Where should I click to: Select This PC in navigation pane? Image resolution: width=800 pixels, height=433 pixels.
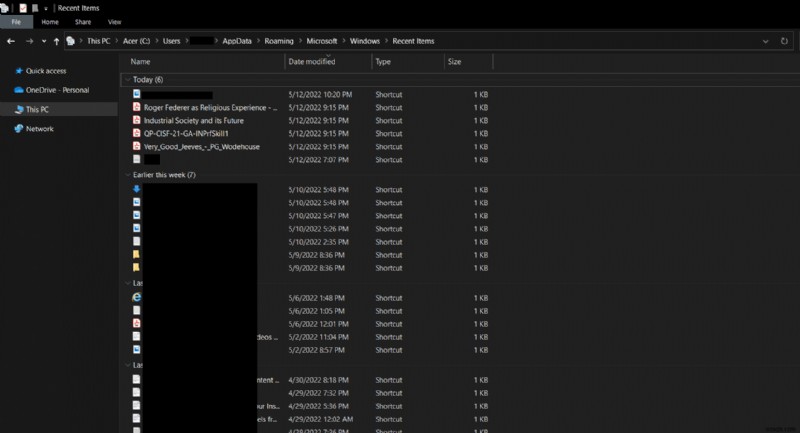37,110
